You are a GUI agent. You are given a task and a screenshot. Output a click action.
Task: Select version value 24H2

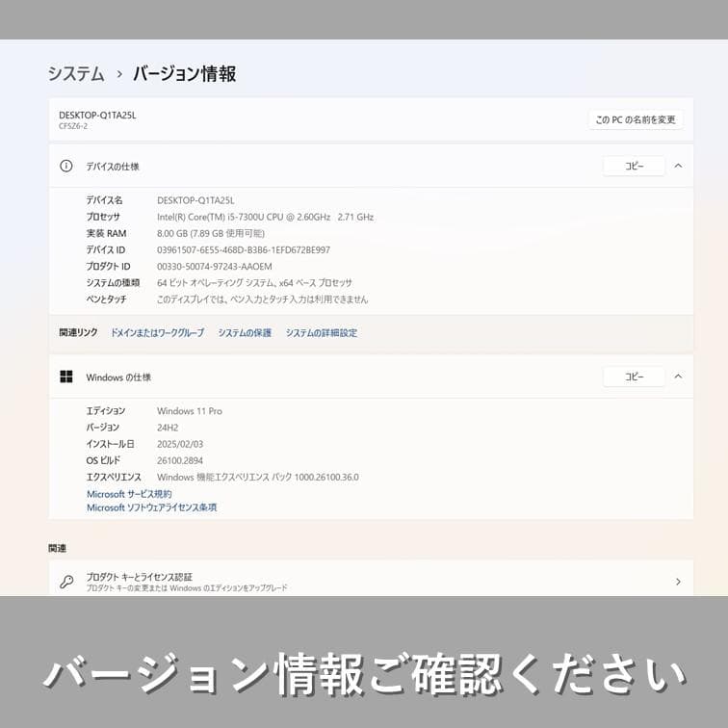click(168, 428)
